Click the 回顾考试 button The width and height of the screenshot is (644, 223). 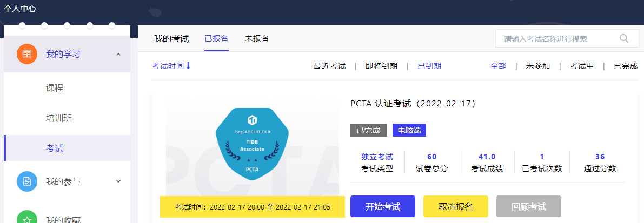click(x=529, y=206)
